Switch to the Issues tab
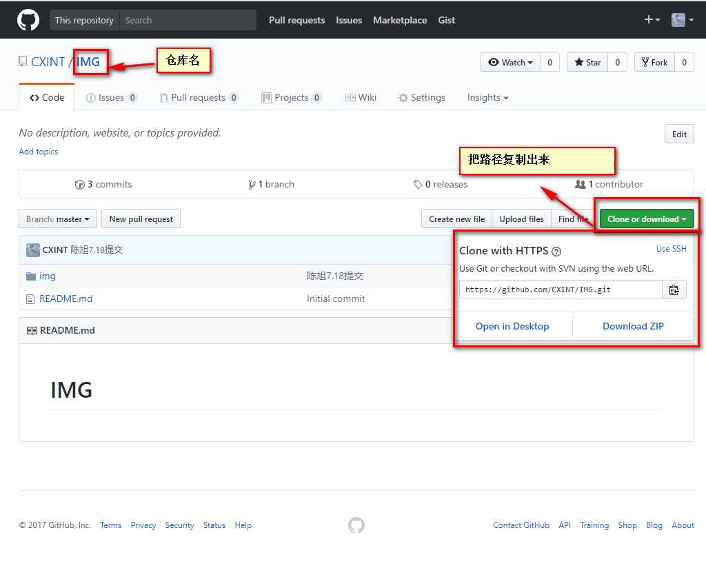The width and height of the screenshot is (706, 588). 111,97
